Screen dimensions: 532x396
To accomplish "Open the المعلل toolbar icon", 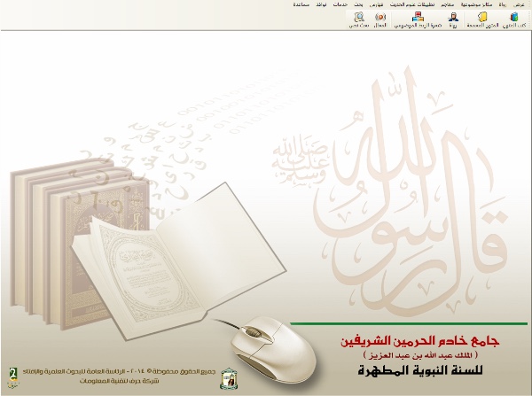I will [x=380, y=19].
